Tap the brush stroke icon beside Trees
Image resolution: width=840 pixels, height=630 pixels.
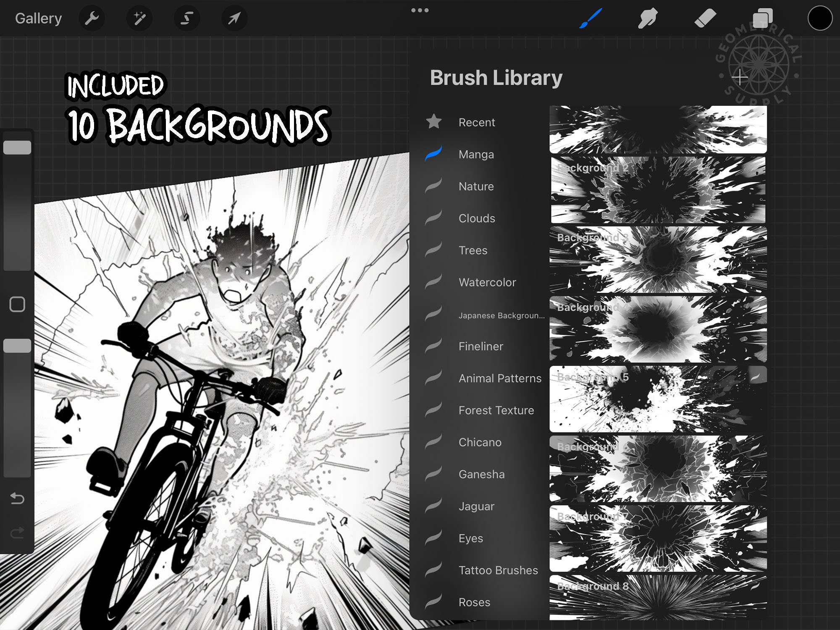pos(433,249)
